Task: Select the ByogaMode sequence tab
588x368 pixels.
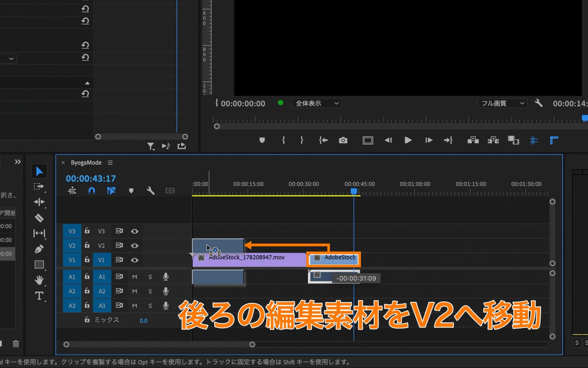Action: 86,163
